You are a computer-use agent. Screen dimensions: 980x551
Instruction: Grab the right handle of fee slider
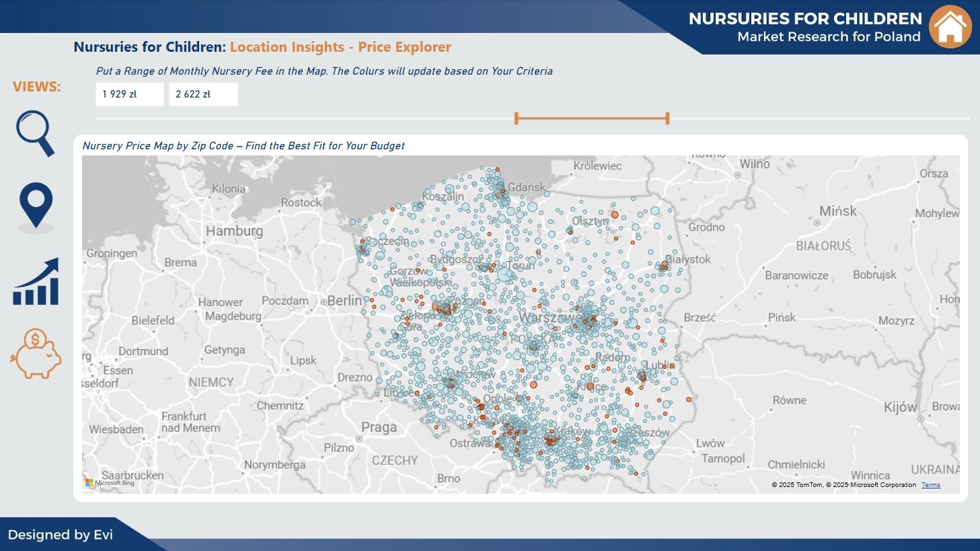point(667,118)
